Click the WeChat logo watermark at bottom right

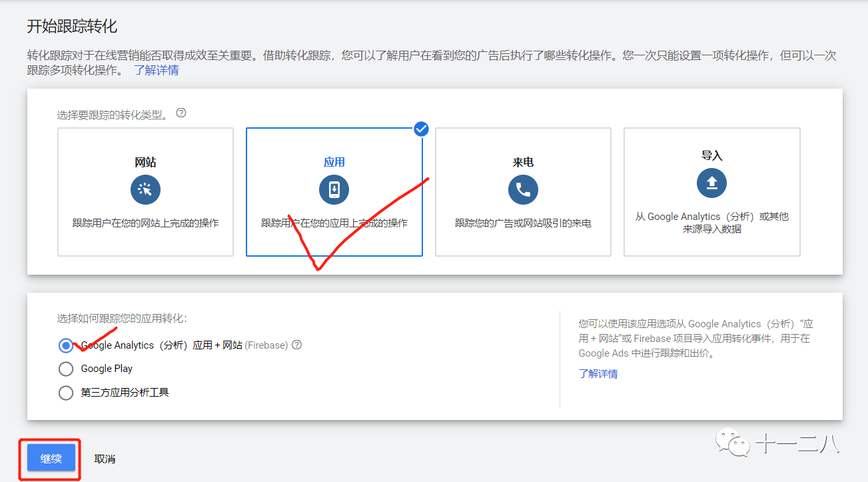point(733,443)
